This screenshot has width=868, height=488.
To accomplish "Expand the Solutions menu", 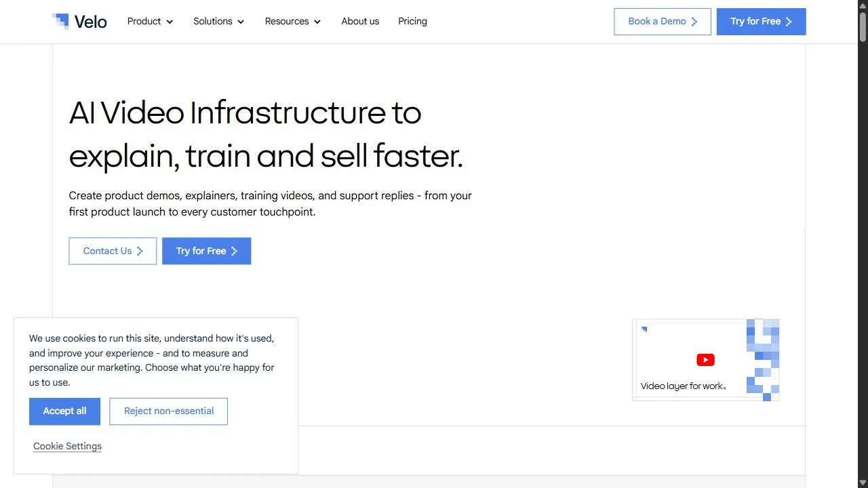I will click(218, 21).
